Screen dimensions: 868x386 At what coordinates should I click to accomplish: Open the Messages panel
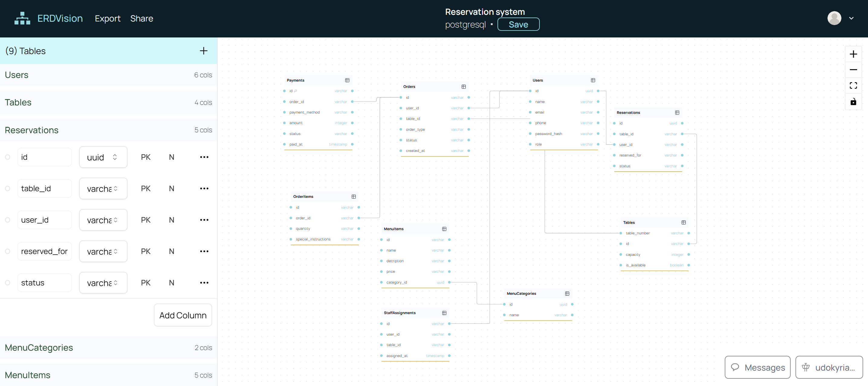click(x=757, y=367)
